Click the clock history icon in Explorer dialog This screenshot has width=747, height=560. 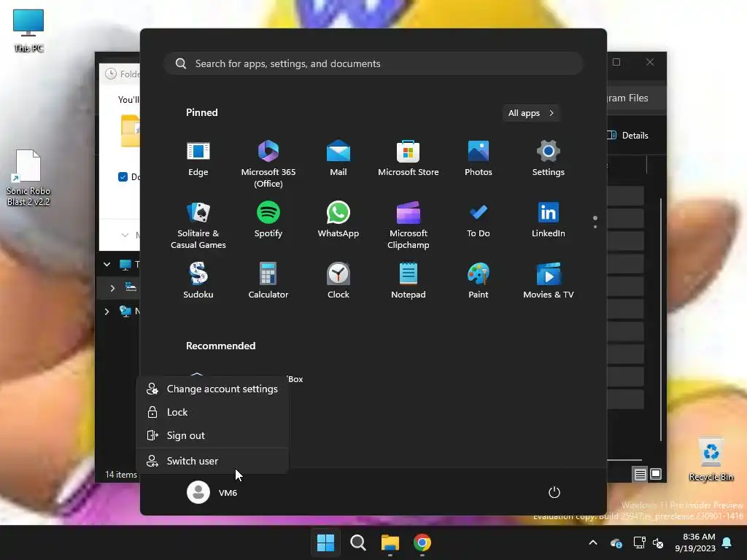tap(111, 74)
